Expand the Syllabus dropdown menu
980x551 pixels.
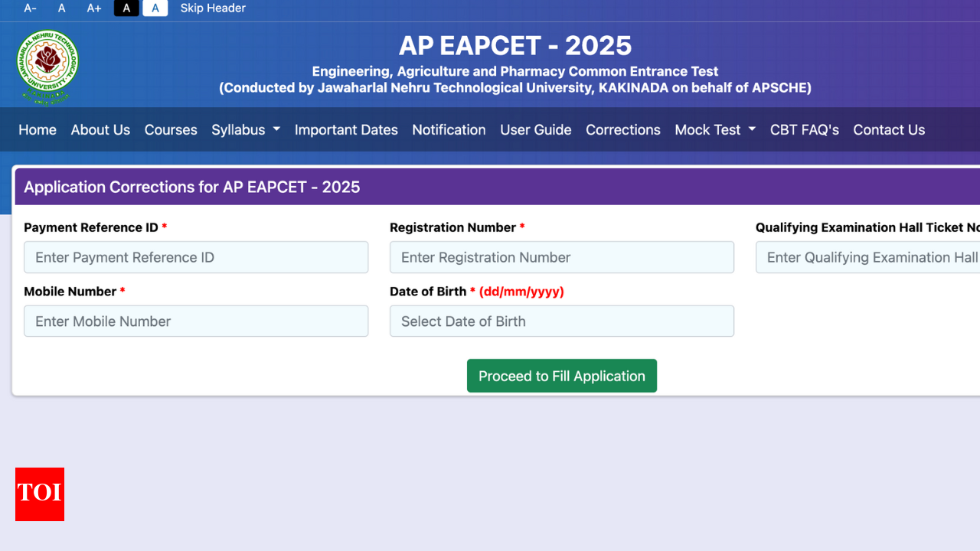[246, 130]
